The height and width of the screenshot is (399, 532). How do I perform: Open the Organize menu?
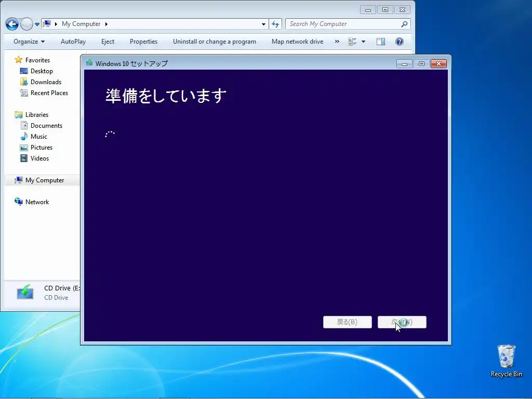pos(29,42)
